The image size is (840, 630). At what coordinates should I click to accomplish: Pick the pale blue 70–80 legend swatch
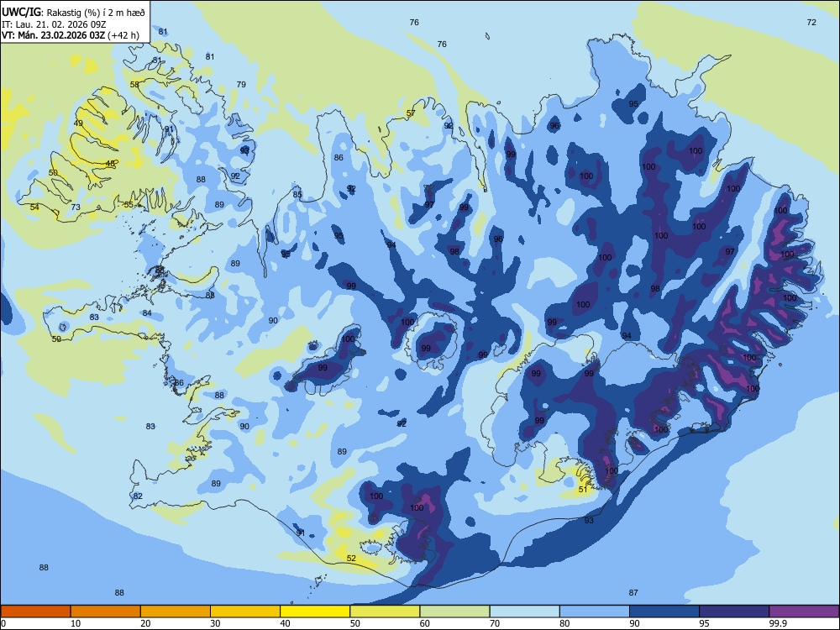pyautogui.click(x=525, y=612)
